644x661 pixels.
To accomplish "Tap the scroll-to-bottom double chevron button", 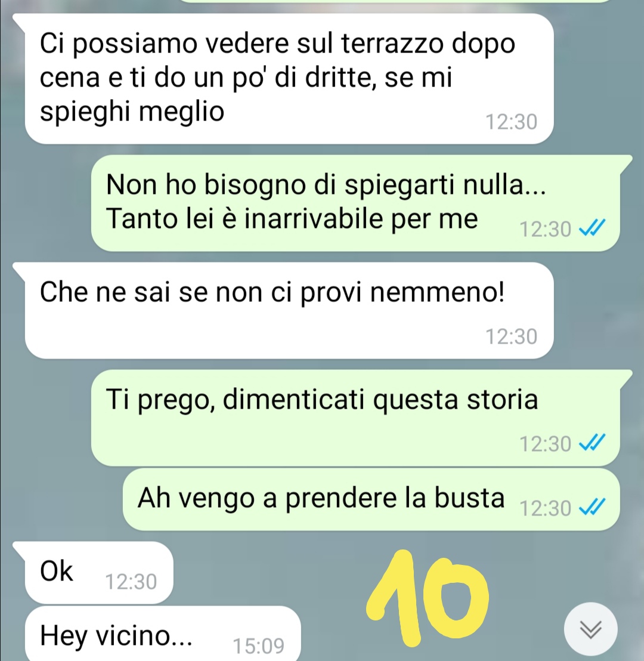I will tap(590, 629).
